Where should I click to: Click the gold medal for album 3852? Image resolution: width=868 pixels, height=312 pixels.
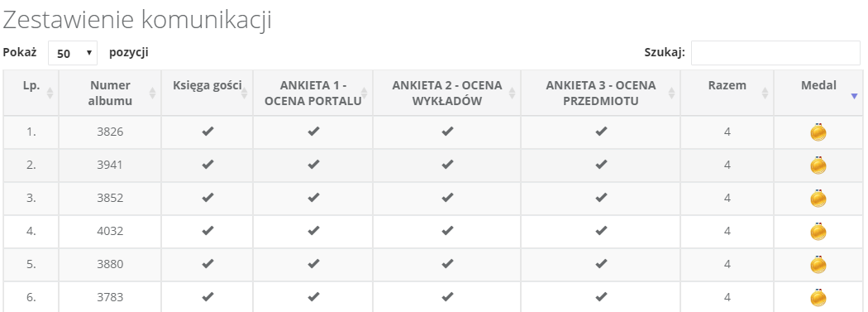click(x=818, y=198)
